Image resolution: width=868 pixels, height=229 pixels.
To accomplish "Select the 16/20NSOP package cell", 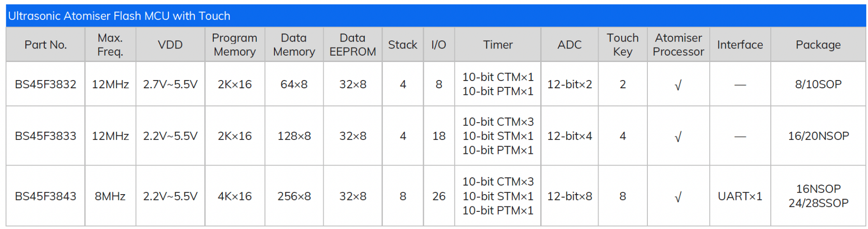I will 818,136.
